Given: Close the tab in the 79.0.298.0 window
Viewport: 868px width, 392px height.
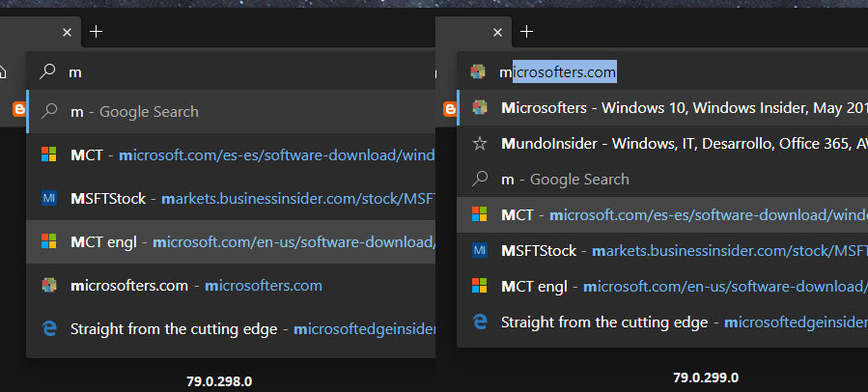Looking at the screenshot, I should pyautogui.click(x=67, y=32).
